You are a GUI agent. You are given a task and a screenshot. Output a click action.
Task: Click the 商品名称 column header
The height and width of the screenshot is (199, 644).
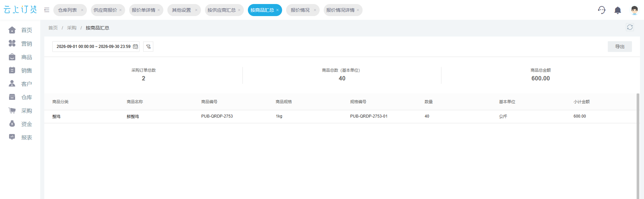(135, 102)
